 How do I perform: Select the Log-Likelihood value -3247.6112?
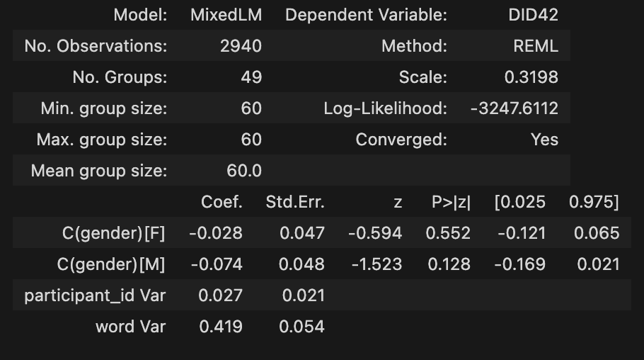coord(514,108)
